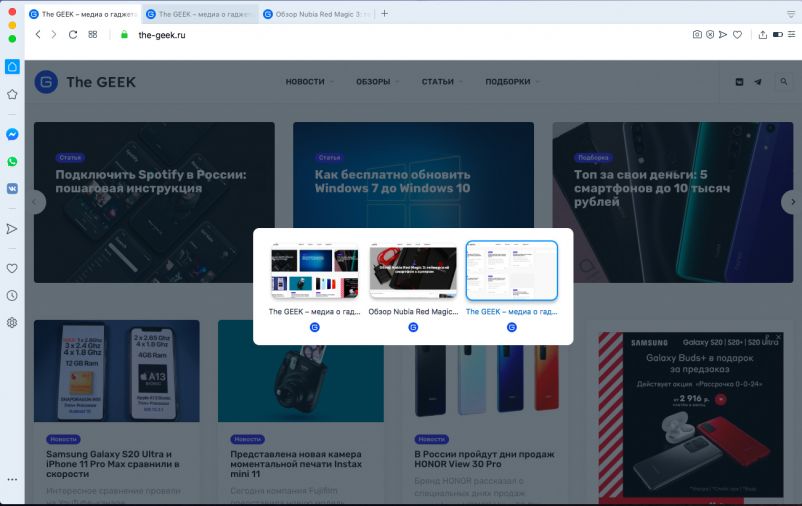Go back to the previous page

click(x=38, y=34)
